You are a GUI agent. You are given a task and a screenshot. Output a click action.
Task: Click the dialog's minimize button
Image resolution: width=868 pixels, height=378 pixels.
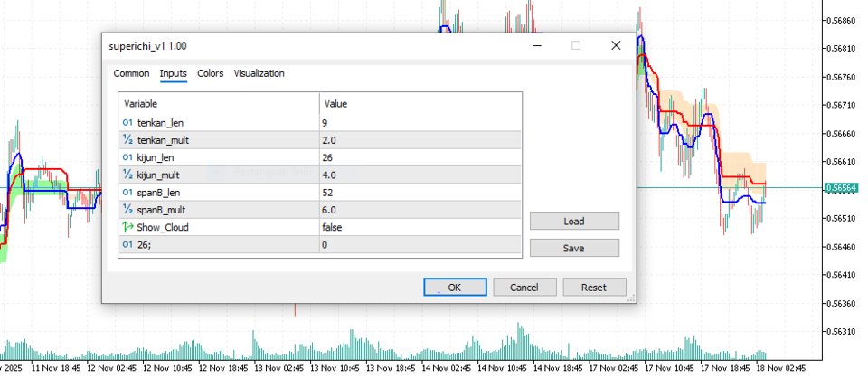pos(536,46)
